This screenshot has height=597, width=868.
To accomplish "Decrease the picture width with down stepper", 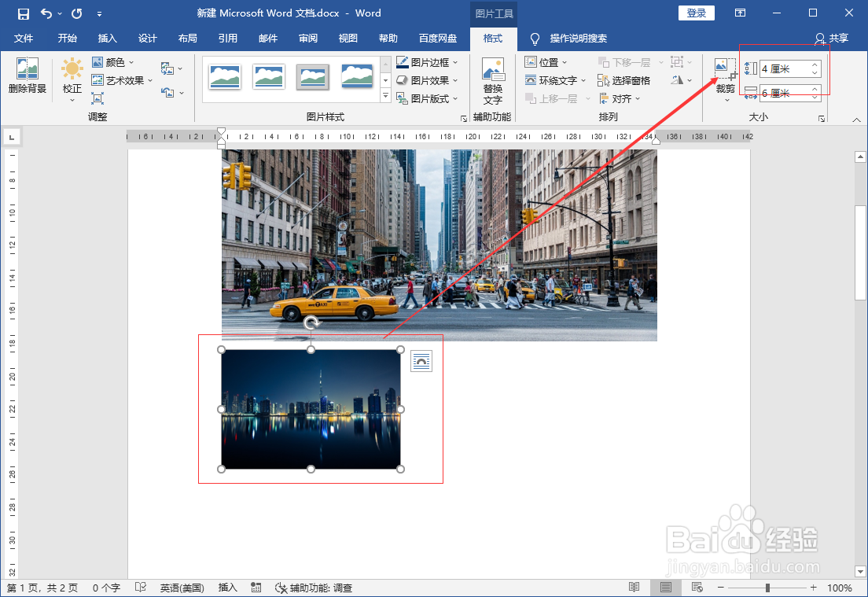I will pos(815,97).
